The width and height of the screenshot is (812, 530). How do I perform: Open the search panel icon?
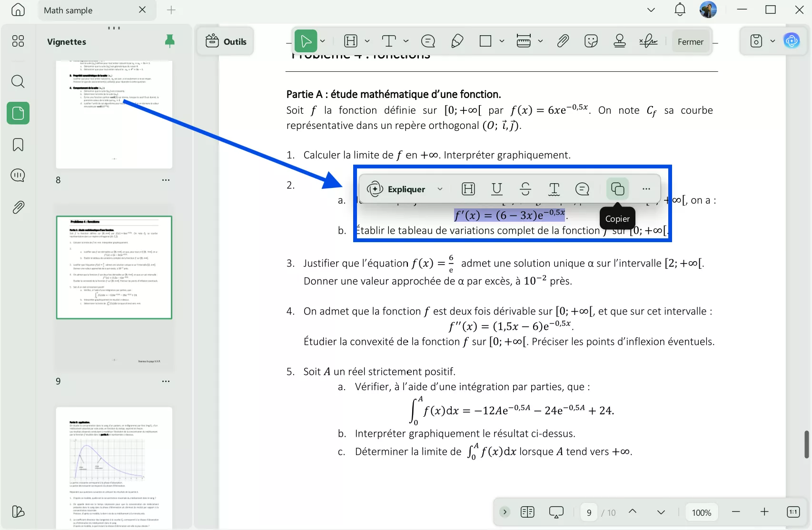[x=18, y=81]
